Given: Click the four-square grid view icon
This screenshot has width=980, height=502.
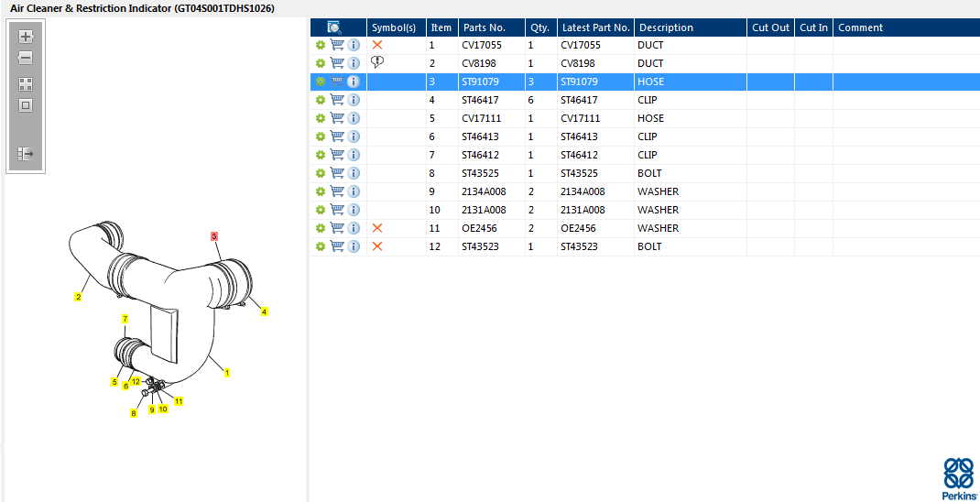Looking at the screenshot, I should click(26, 83).
